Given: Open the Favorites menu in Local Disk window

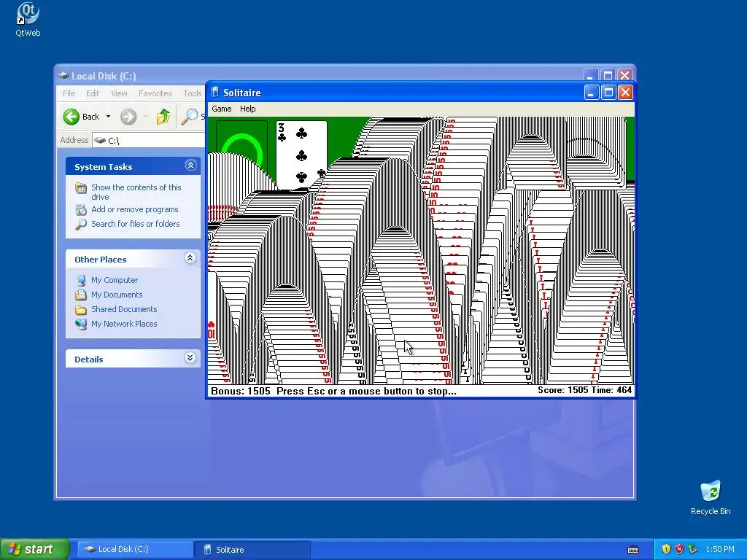Looking at the screenshot, I should tap(155, 93).
